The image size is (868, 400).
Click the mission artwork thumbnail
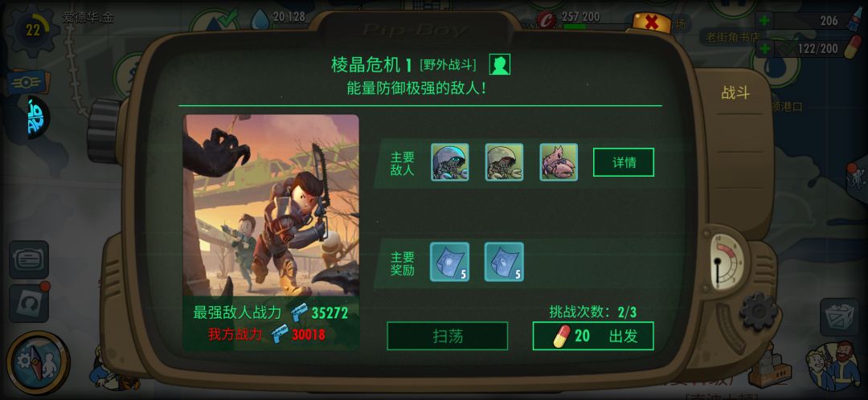(x=272, y=206)
